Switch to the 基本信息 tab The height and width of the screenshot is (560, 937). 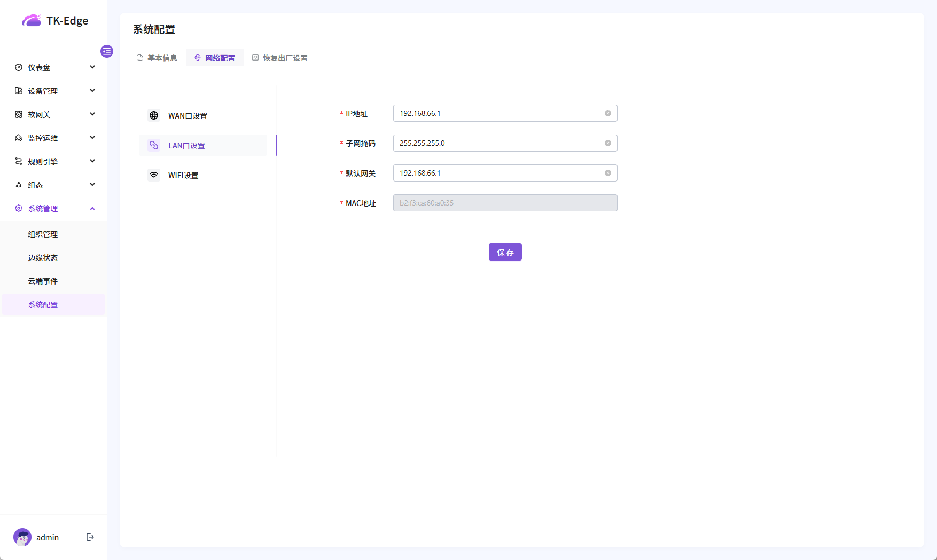157,58
